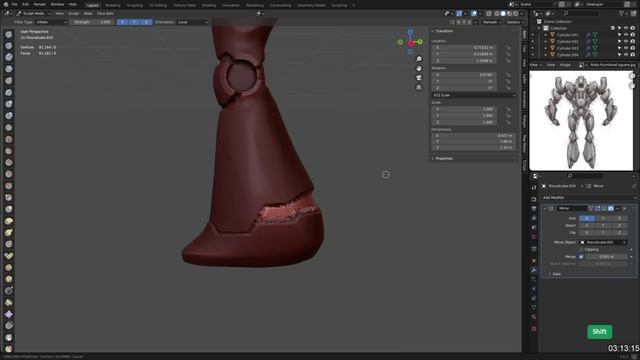This screenshot has width=640, height=360.
Task: Open the Window menu
Action: (x=57, y=4)
